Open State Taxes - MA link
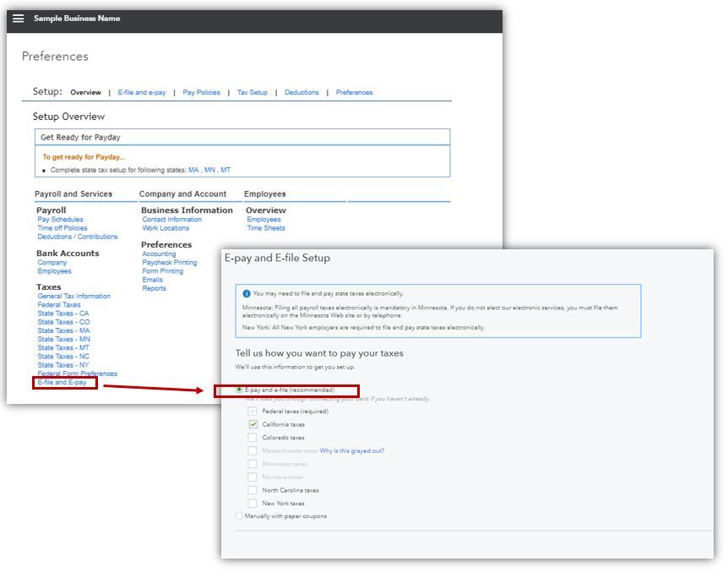This screenshot has width=728, height=578. pos(63,330)
